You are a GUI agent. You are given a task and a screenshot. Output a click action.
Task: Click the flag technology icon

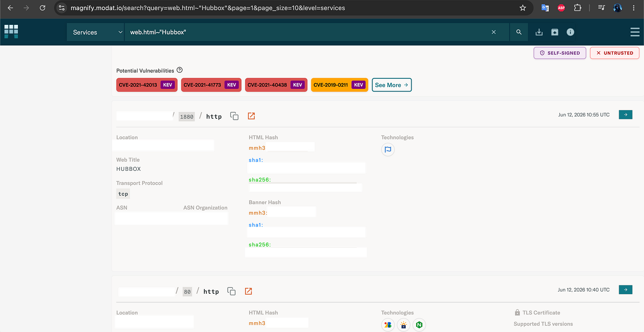click(388, 150)
